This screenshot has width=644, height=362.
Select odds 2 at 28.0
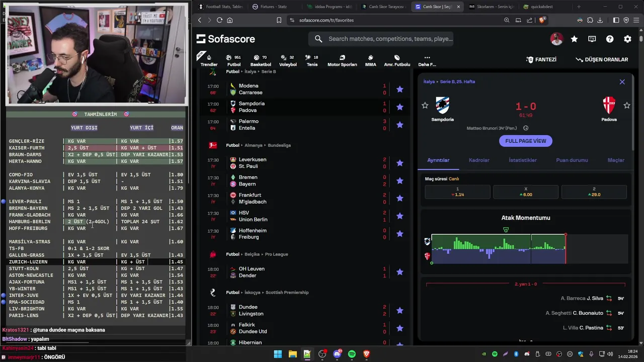point(594,192)
